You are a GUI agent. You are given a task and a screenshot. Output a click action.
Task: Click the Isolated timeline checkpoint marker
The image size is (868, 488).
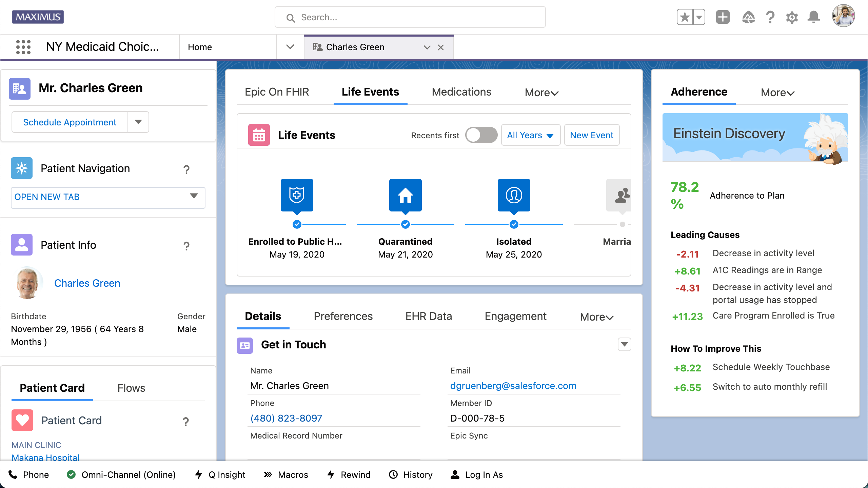(x=514, y=224)
